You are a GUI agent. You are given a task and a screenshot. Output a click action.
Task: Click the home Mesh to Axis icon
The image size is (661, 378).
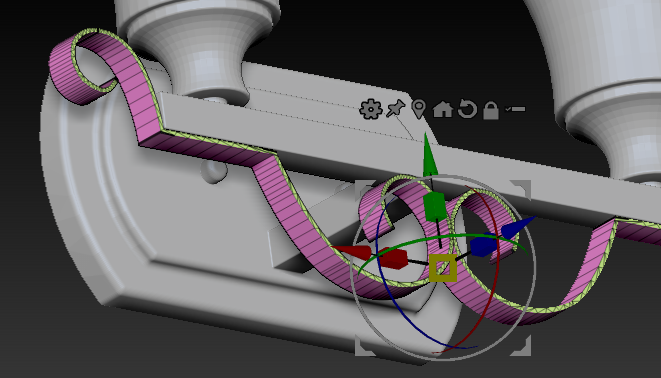coord(443,110)
